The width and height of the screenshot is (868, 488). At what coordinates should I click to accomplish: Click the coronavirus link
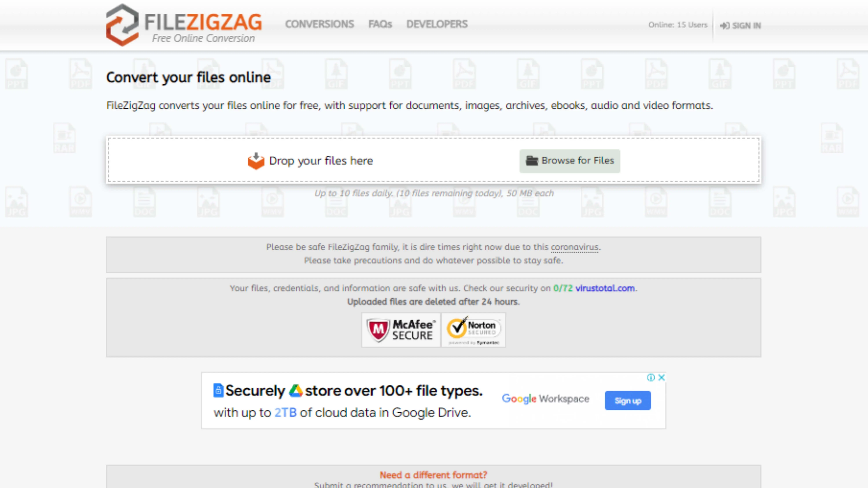pos(575,247)
